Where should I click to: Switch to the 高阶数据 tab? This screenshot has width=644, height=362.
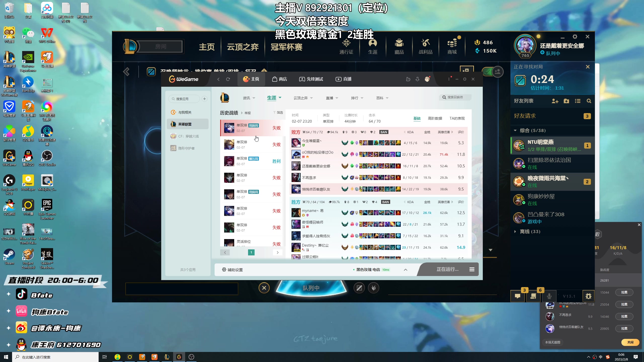click(x=435, y=118)
